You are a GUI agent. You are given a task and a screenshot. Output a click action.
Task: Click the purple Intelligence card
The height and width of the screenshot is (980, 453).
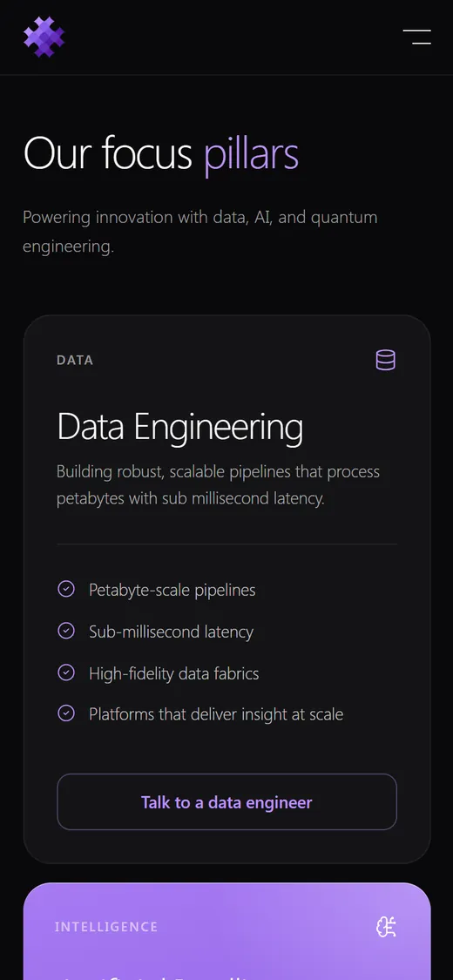click(x=226, y=931)
